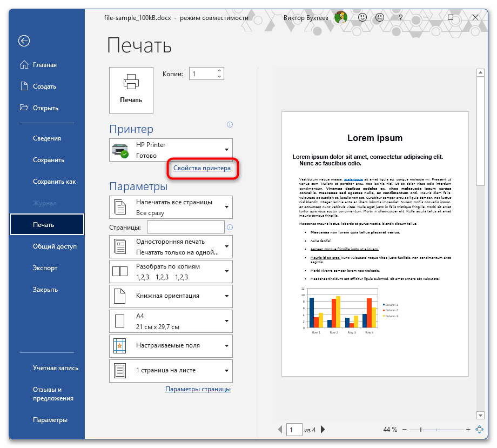Open the Экспорт sidebar item
The width and height of the screenshot is (497, 448).
pyautogui.click(x=47, y=268)
